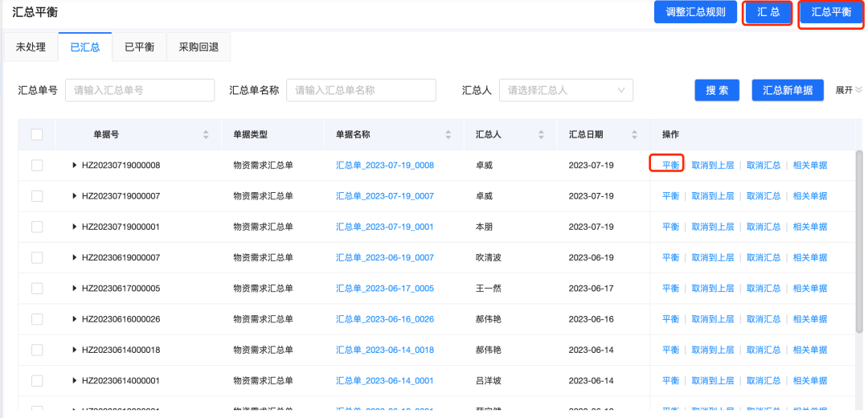The width and height of the screenshot is (868, 418).
Task: Switch to the 未处理 tab
Action: [x=31, y=47]
